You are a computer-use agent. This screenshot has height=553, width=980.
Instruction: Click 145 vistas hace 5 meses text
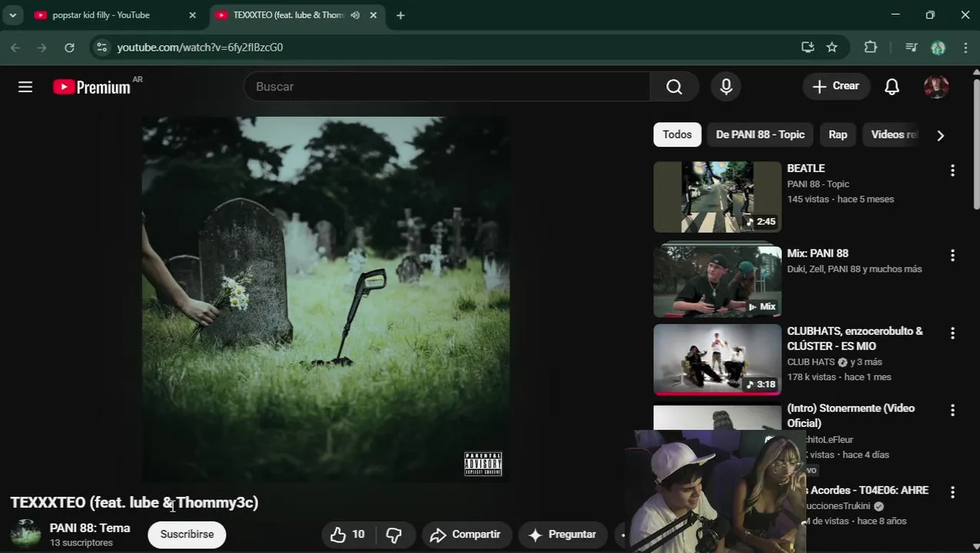(840, 200)
